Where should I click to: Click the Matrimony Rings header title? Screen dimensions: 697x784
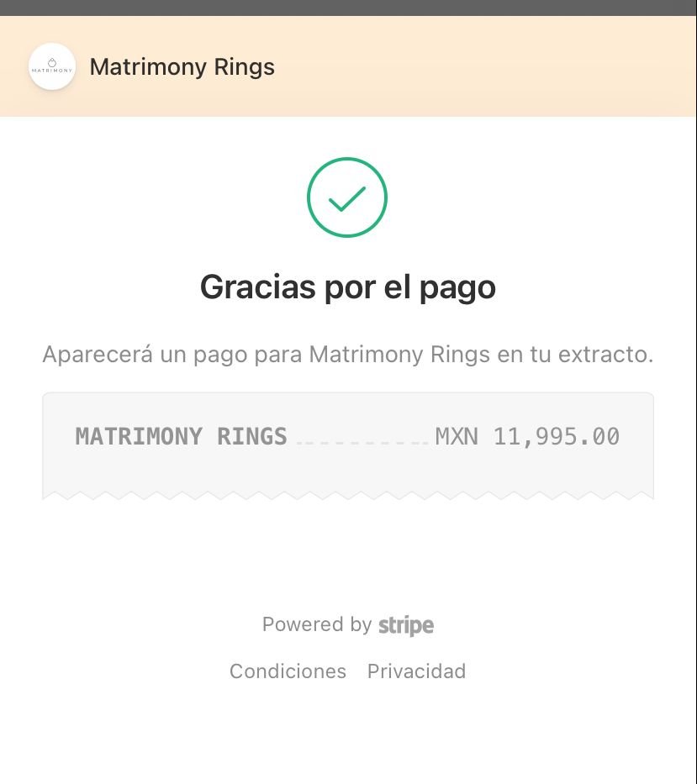click(182, 67)
